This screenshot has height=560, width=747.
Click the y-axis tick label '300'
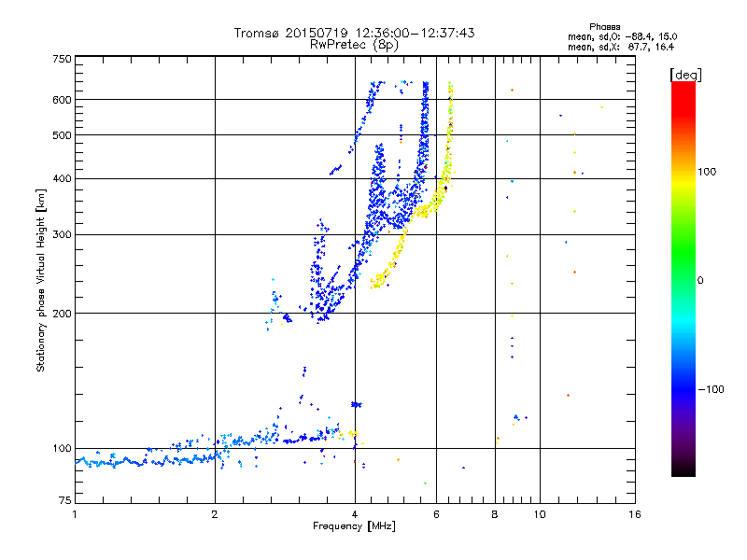[x=62, y=235]
